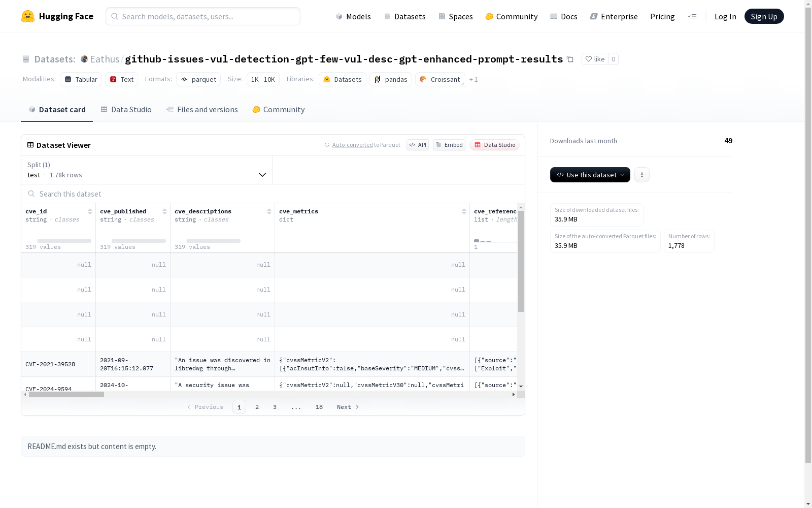
Task: Click the Hugging Face logo icon
Action: pyautogui.click(x=28, y=16)
